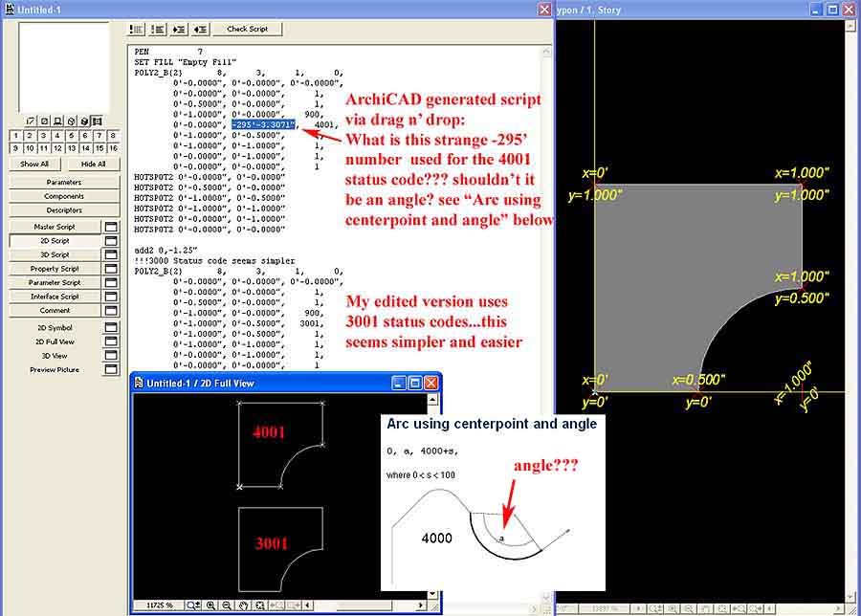Select the hand pan tool in 2D Full View
This screenshot has height=616, width=861.
coord(243,605)
